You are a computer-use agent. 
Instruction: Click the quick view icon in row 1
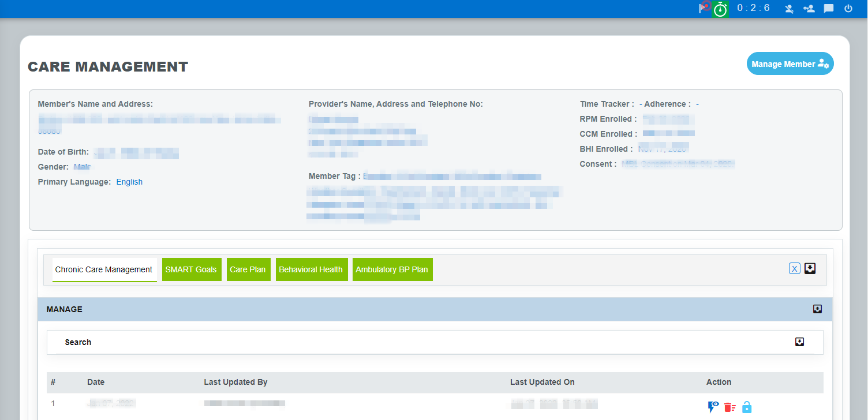click(713, 407)
